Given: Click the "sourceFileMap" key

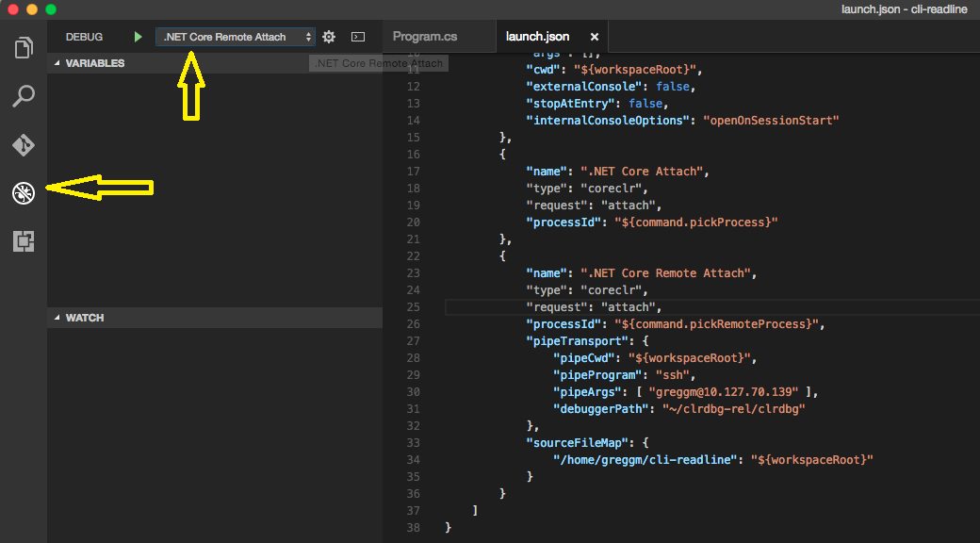Looking at the screenshot, I should coord(578,442).
